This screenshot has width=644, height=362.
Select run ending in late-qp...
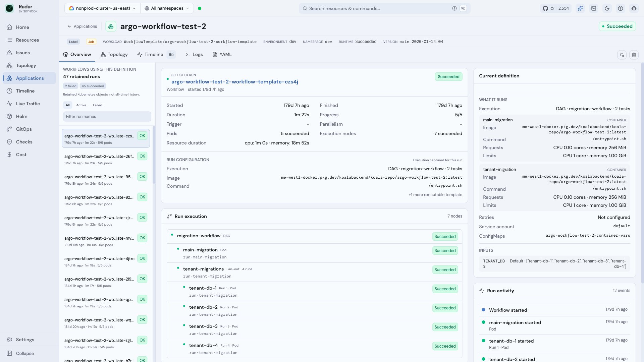click(x=106, y=302)
